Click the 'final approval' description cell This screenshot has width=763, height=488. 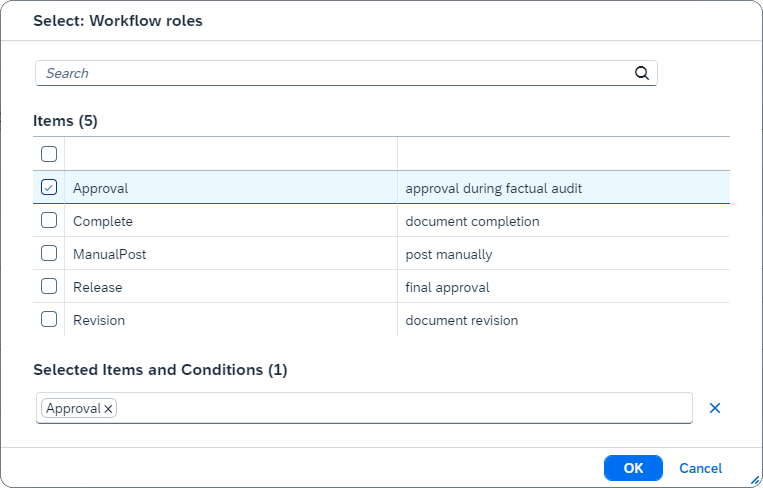click(x=447, y=287)
